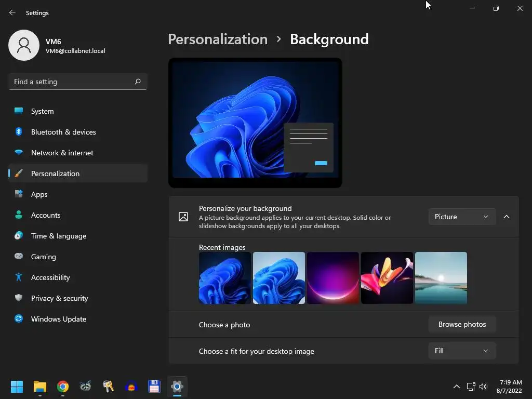Open Bluetooth & devices settings
The width and height of the screenshot is (532, 399).
[x=63, y=132]
